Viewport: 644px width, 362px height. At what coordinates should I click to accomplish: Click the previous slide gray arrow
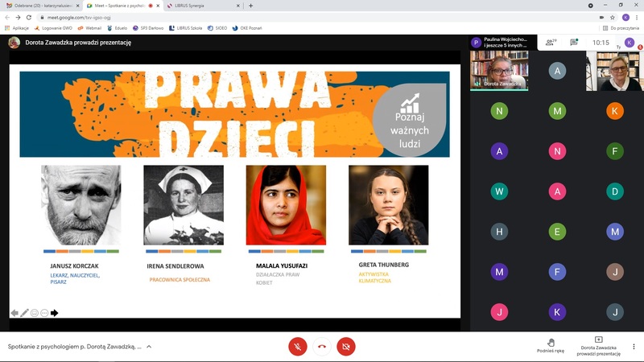[14, 313]
